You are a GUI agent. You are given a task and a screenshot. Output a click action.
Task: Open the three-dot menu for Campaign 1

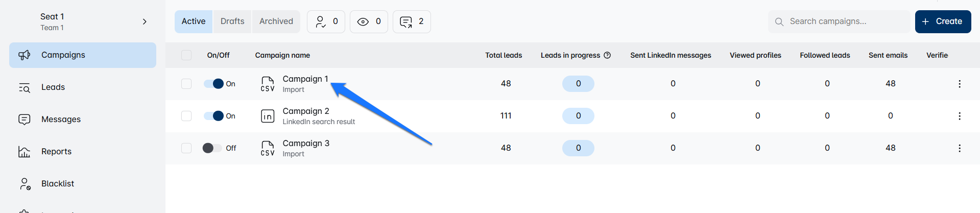pos(959,84)
